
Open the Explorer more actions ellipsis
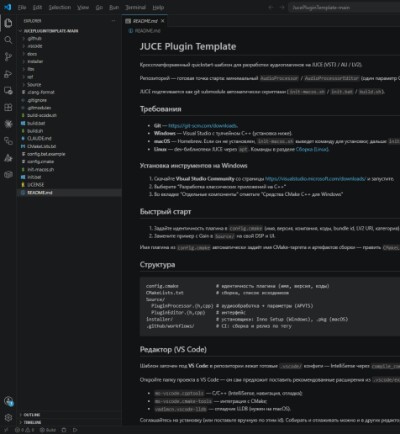(x=113, y=21)
